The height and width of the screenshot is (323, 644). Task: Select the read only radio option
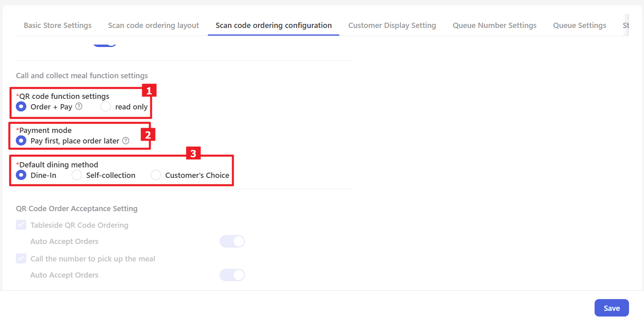[x=106, y=107]
